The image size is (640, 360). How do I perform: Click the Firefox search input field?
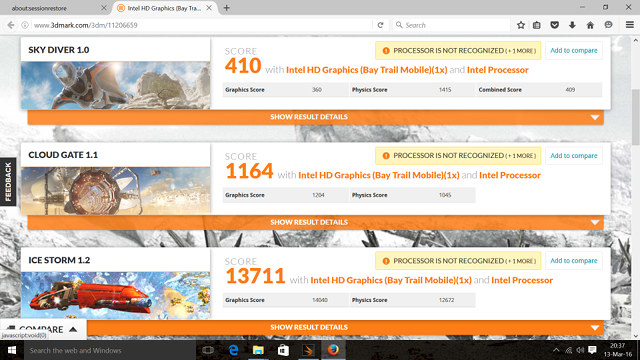click(x=451, y=25)
